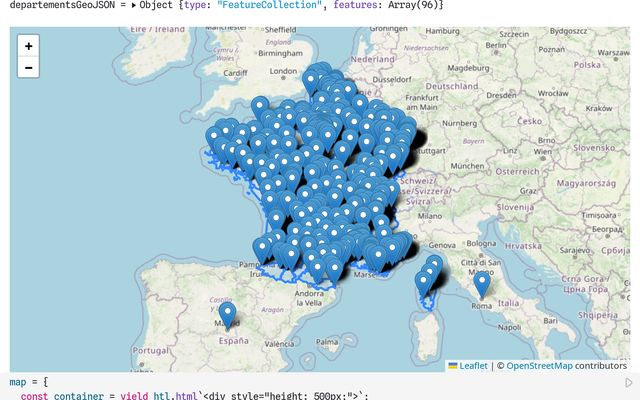
Task: Run the map cell with play icon
Action: (629, 382)
